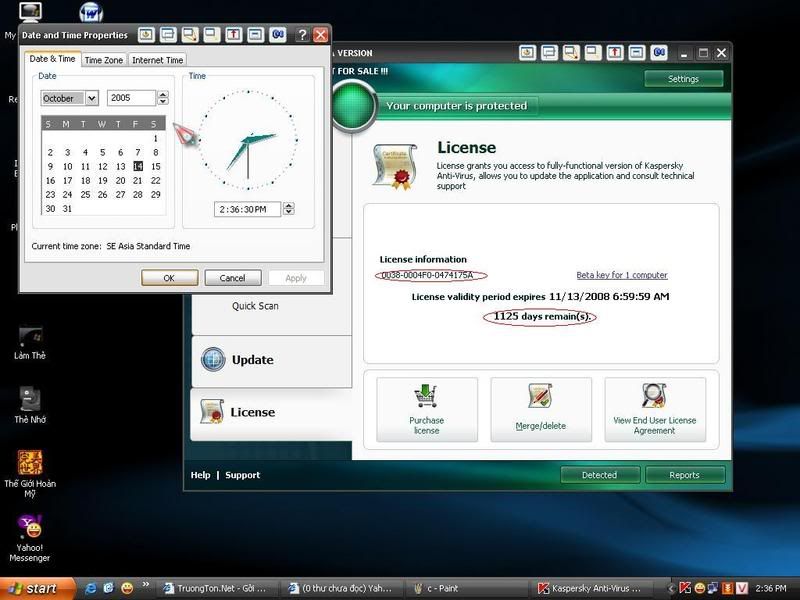
Task: Click eye icon in Date and Time title bar
Action: 146,35
